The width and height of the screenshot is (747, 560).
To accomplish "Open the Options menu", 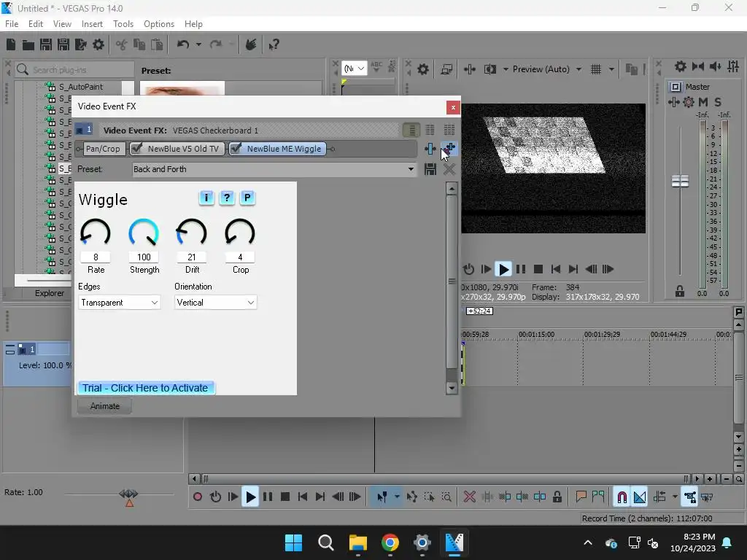I will pos(158,24).
